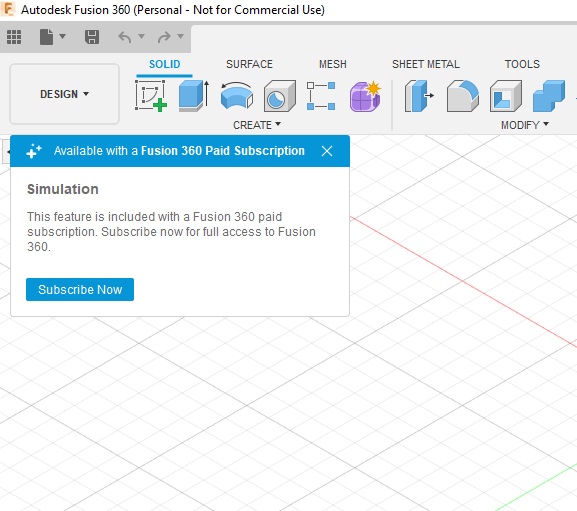
Task: Expand the MODIFY menu
Action: (525, 125)
